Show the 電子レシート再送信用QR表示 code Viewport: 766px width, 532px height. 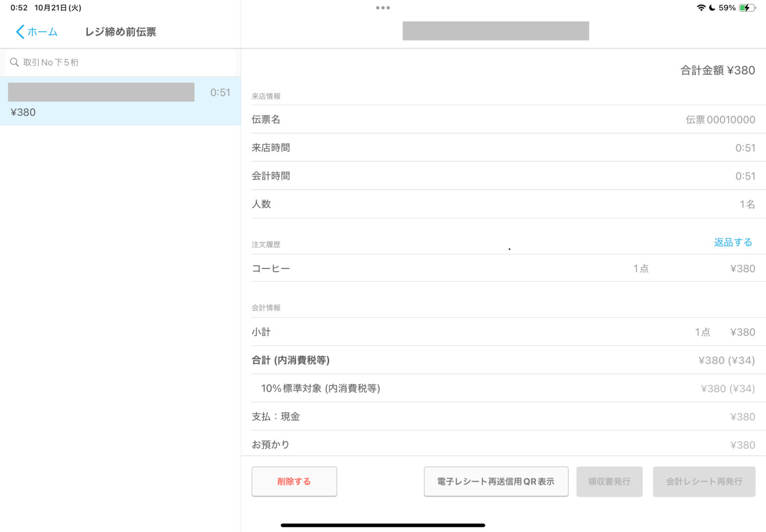[x=495, y=481]
